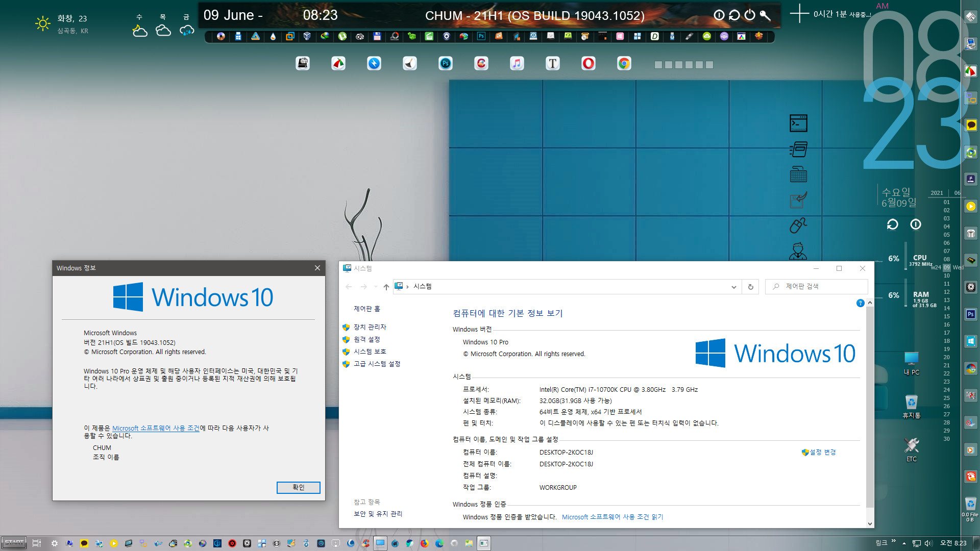This screenshot has height=551, width=980.
Task: Click 확인 in Windows 정보 dialog
Action: pyautogui.click(x=299, y=488)
